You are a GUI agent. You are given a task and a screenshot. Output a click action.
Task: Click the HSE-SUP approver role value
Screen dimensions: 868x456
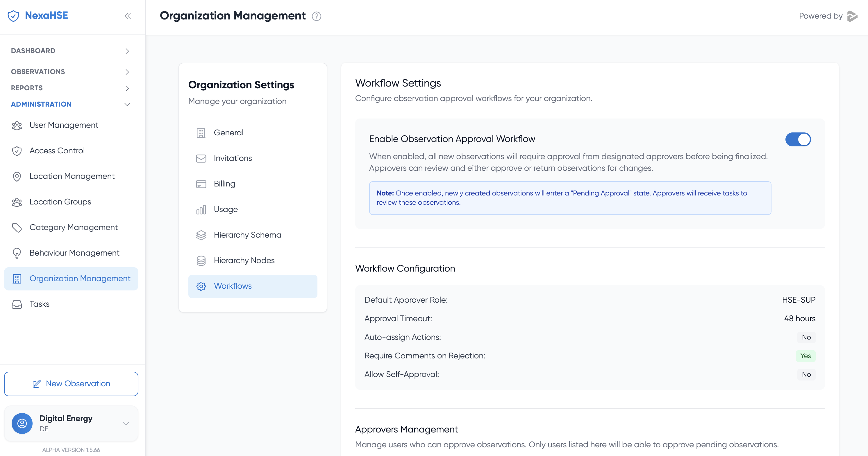pos(799,300)
